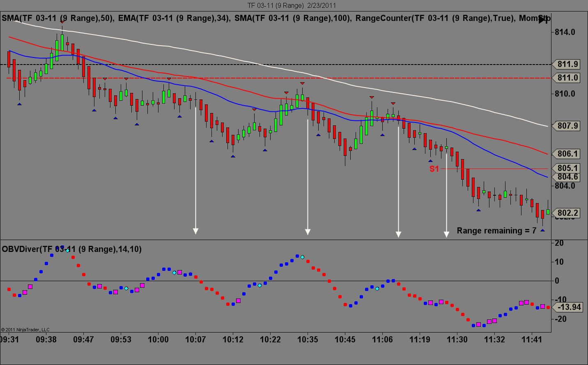
Task: Click the 10:00 time axis label
Action: click(158, 340)
